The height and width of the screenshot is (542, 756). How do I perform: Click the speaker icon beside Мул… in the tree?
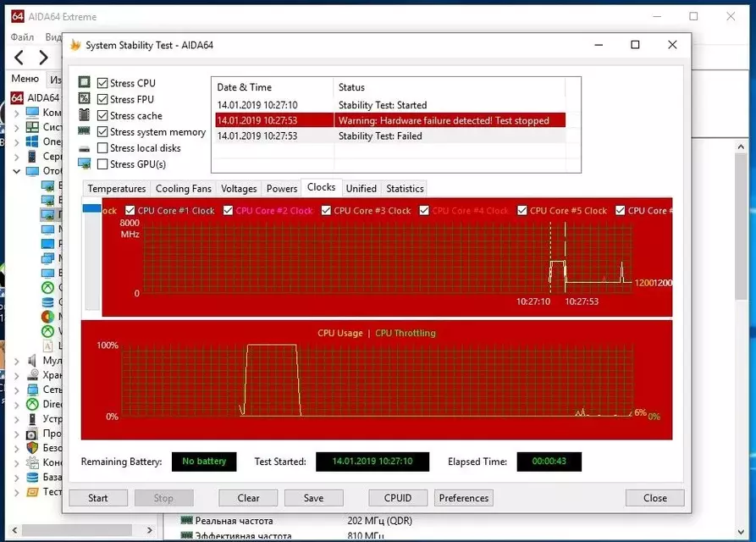coord(32,360)
